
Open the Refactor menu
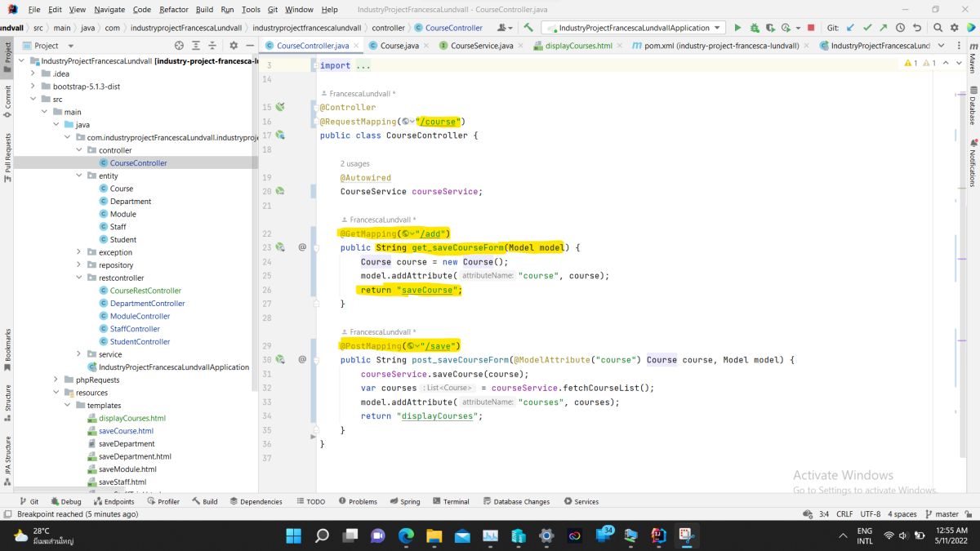(x=173, y=9)
